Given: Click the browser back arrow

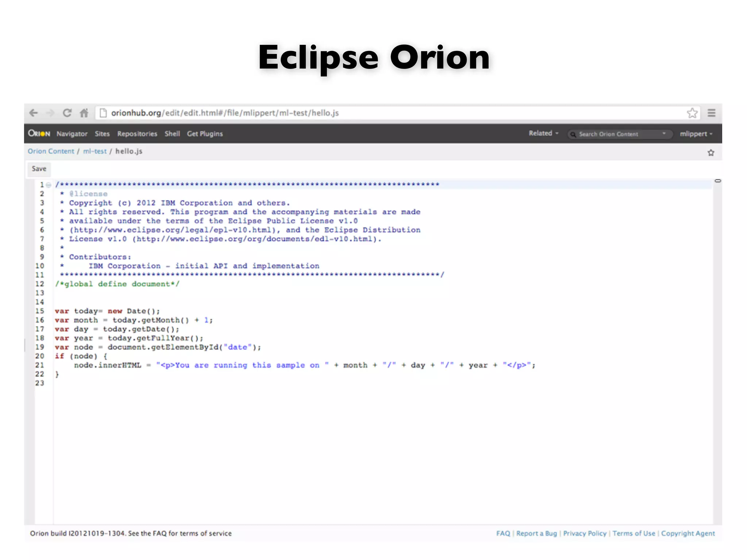Looking at the screenshot, I should point(34,113).
